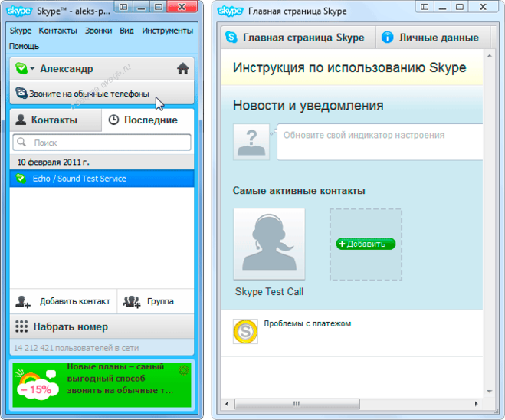Click the horizontal scrollbar right arrow
Viewport: 505px width, 420px height.
[x=477, y=404]
